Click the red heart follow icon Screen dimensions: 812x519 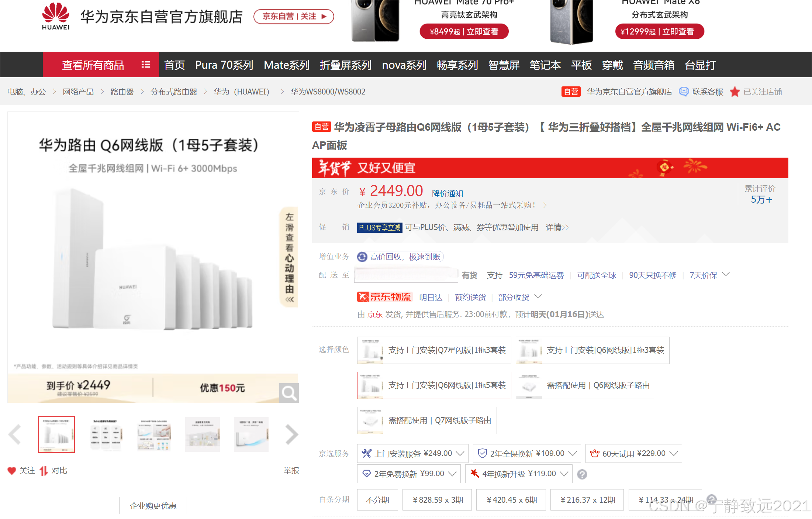(12, 471)
